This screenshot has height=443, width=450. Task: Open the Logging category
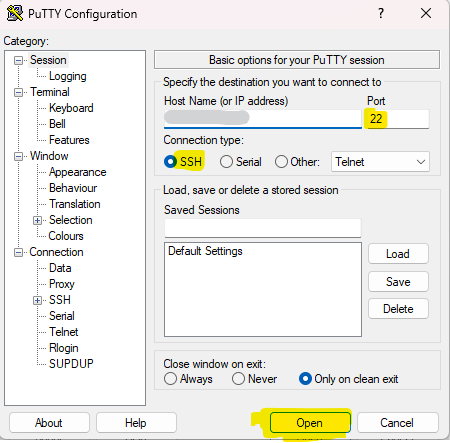tap(68, 76)
